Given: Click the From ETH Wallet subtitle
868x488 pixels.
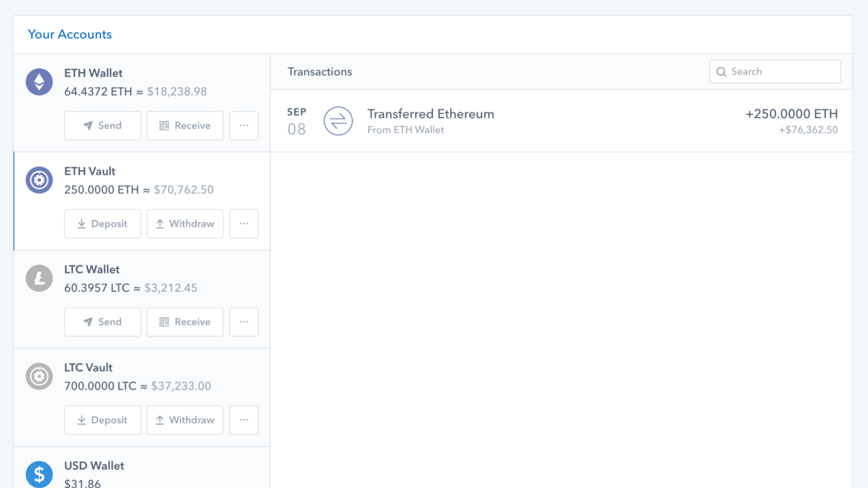Looking at the screenshot, I should click(x=406, y=130).
